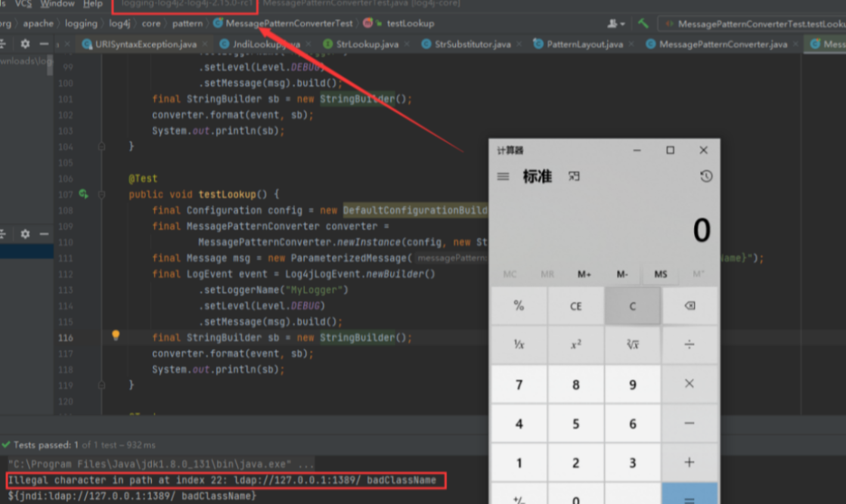Click the Calculator minus key

[690, 423]
